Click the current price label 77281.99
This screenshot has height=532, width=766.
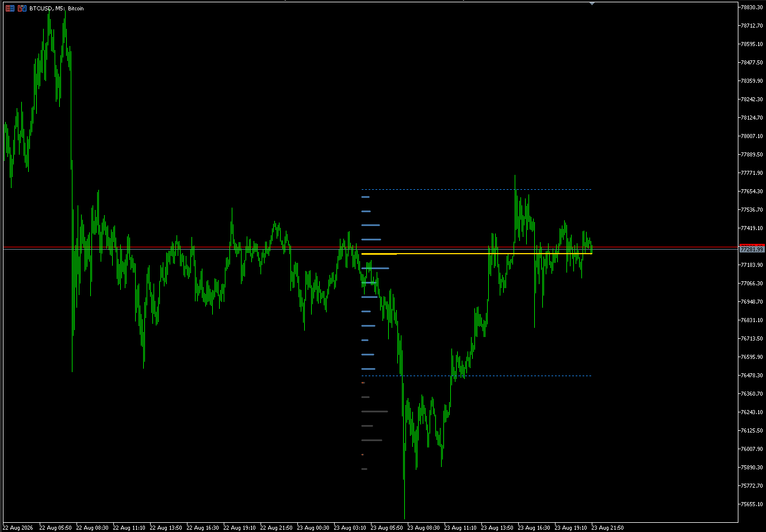click(x=752, y=250)
